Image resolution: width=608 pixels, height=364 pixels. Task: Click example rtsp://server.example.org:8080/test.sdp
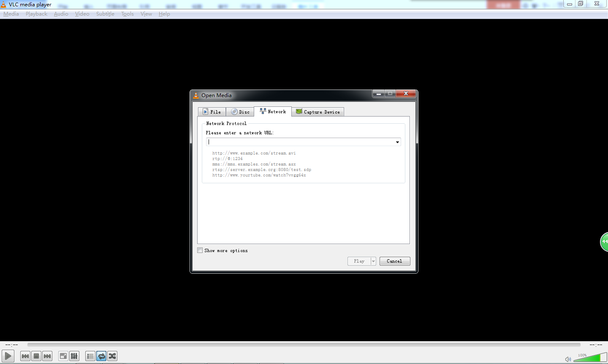point(262,170)
